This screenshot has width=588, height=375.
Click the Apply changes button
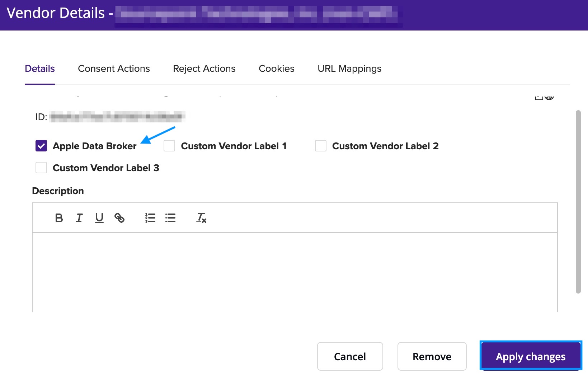point(531,356)
